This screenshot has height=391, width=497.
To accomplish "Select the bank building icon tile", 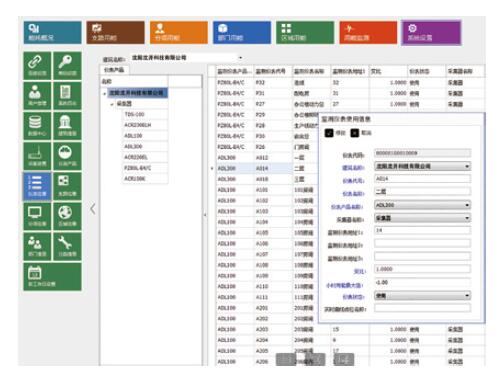I will (67, 126).
